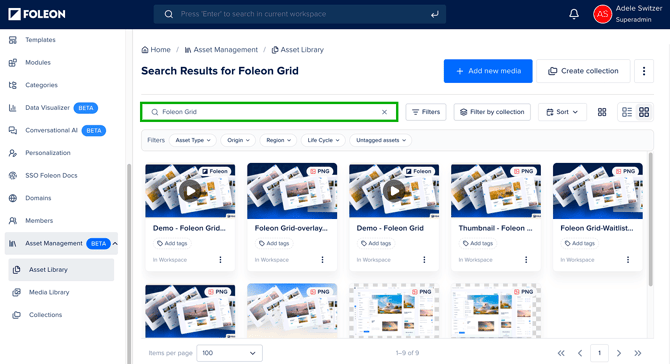The height and width of the screenshot is (364, 670).
Task: Open options for Demo - Foleon Grid third card
Action: tap(424, 260)
